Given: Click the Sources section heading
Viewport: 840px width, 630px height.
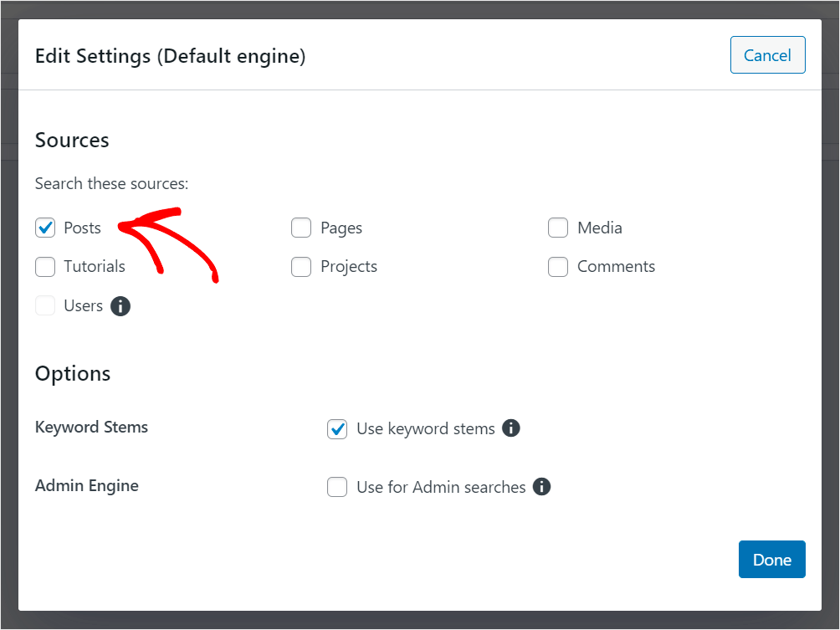Looking at the screenshot, I should click(x=72, y=141).
